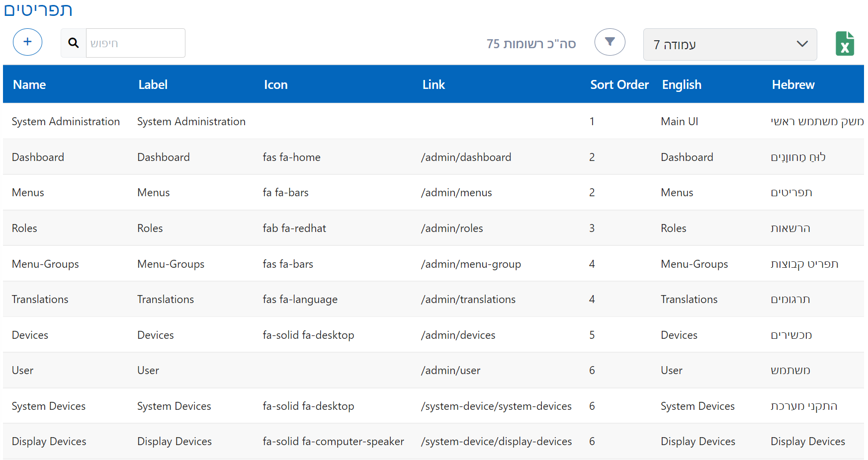Viewport: 868px width, 460px height.
Task: Click the English column header
Action: coord(681,85)
